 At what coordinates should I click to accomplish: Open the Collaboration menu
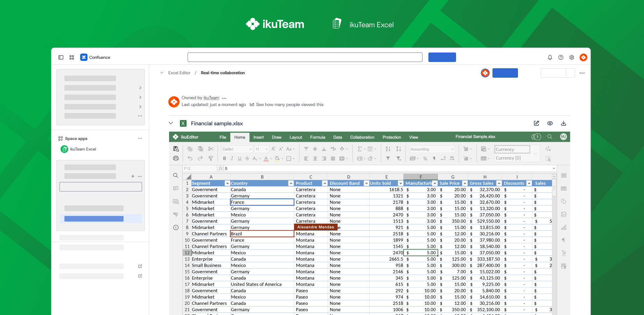click(362, 137)
